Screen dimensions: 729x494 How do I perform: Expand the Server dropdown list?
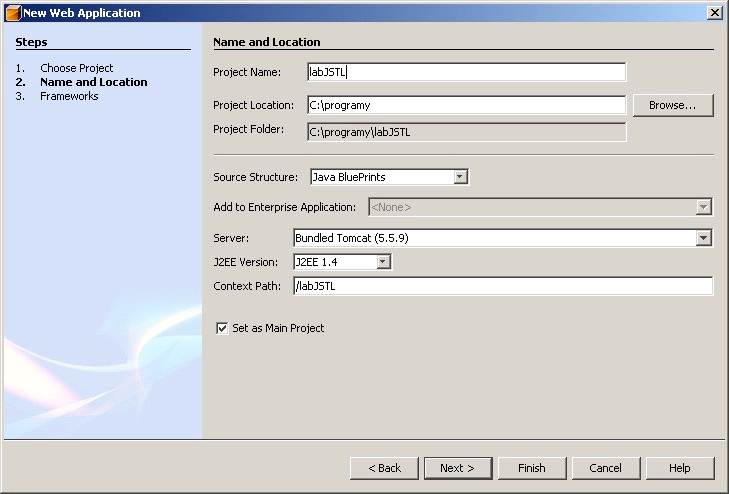pos(703,238)
